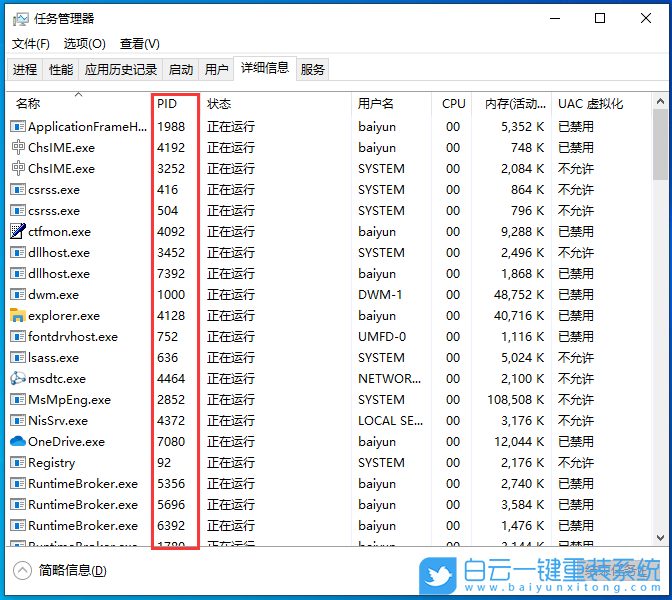
Task: Select the NisSrv.exe process name
Action: [58, 421]
